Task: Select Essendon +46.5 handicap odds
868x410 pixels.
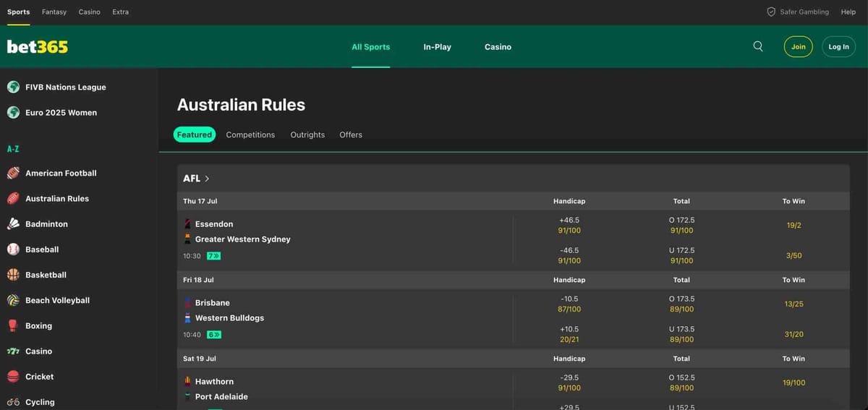Action: tap(569, 225)
